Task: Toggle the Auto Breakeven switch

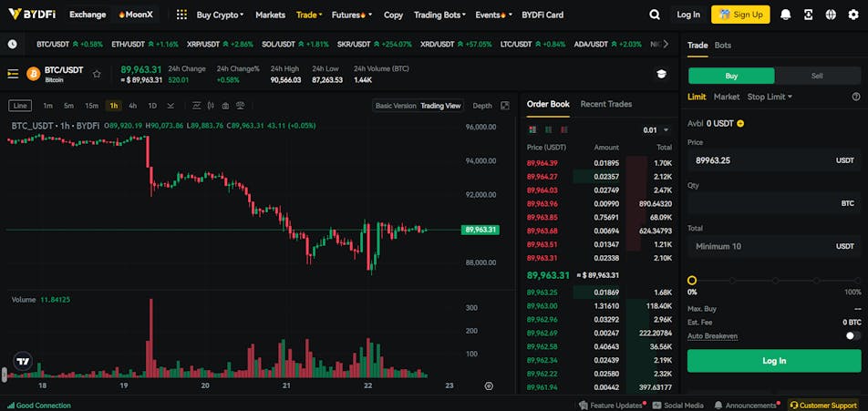Action: [852, 335]
